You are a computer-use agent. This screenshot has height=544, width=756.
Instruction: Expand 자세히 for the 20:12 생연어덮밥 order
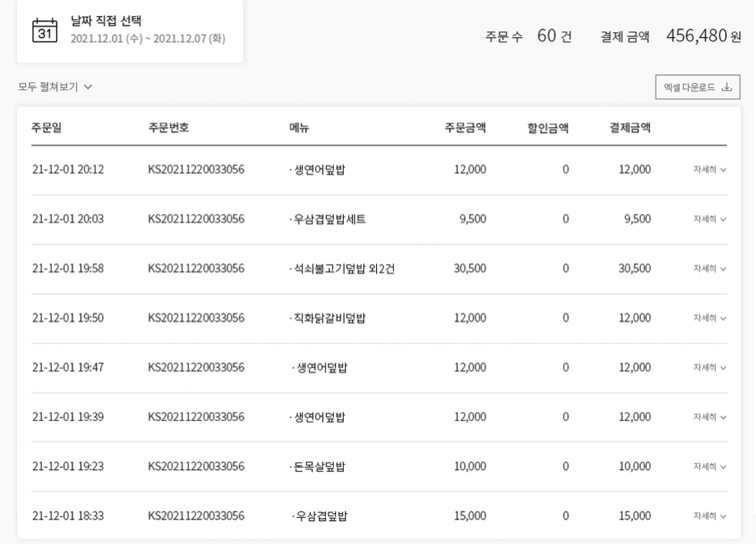pos(710,170)
